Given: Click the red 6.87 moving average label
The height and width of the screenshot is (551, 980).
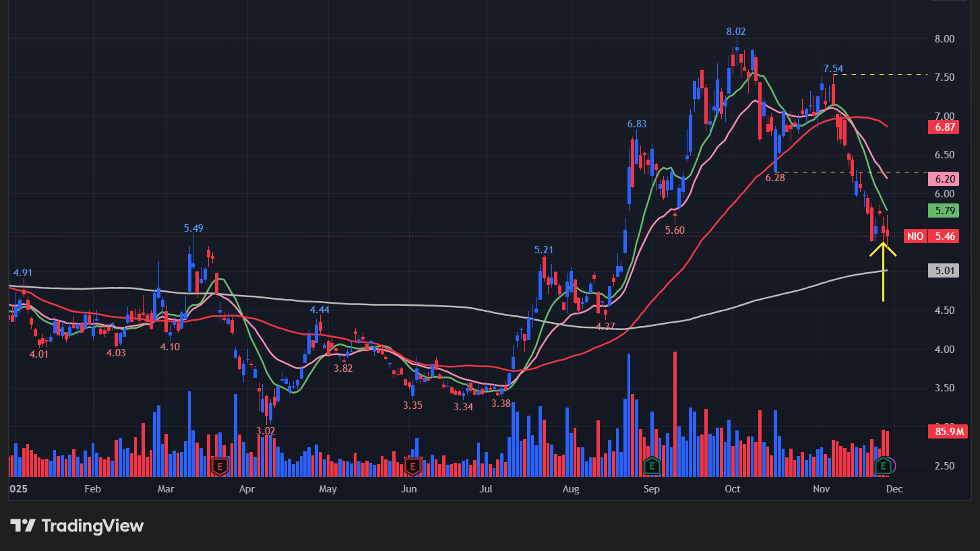Looking at the screenshot, I should pyautogui.click(x=943, y=127).
